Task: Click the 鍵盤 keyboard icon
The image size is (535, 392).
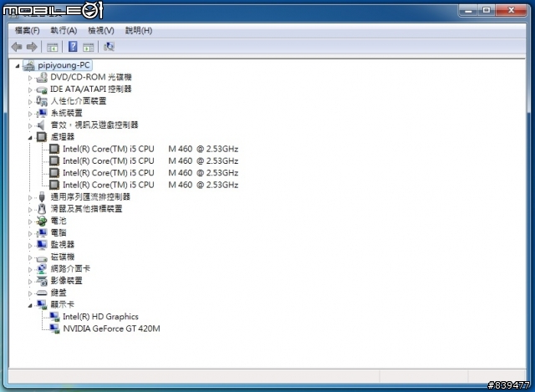Action: click(42, 293)
